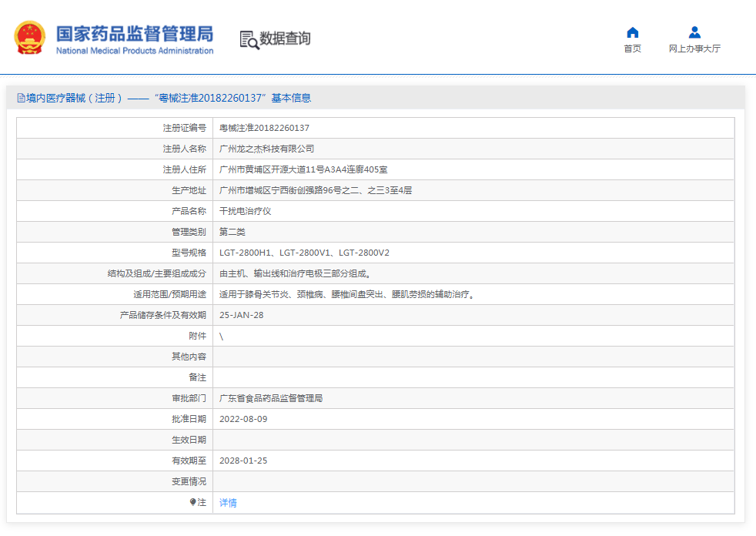Click the product name value 干扰电治疗仪
756x536 pixels.
[x=245, y=211]
